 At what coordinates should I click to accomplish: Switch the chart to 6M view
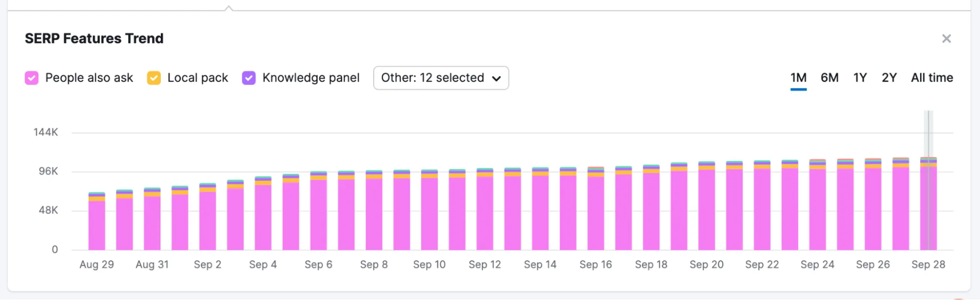click(x=829, y=78)
